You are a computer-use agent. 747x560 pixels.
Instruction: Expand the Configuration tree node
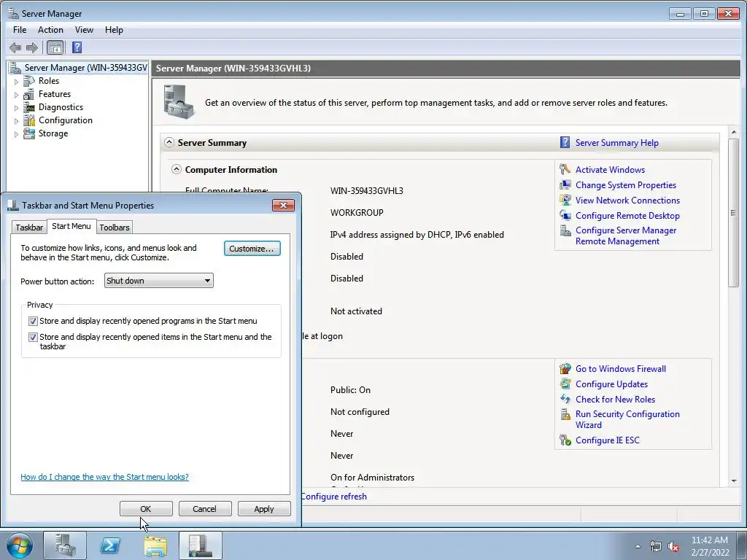point(16,121)
